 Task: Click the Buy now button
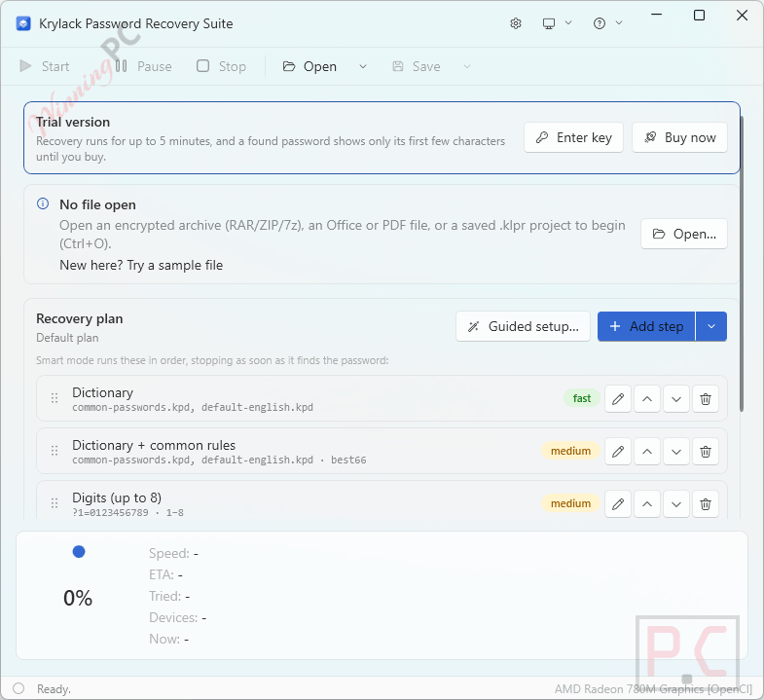coord(679,137)
